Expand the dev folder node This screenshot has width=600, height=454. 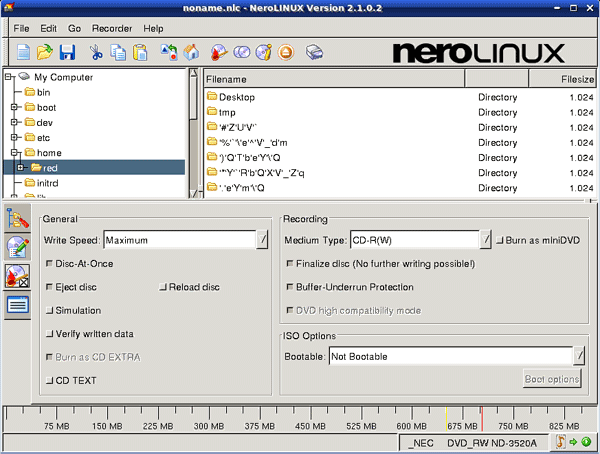point(15,122)
